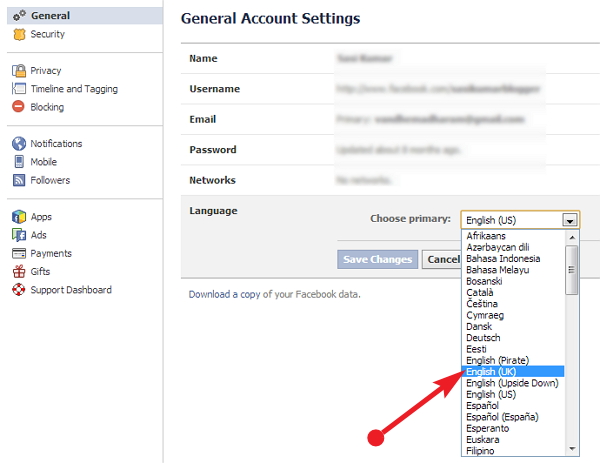The image size is (600, 463).
Task: Go to Privacy settings
Action: tap(46, 71)
